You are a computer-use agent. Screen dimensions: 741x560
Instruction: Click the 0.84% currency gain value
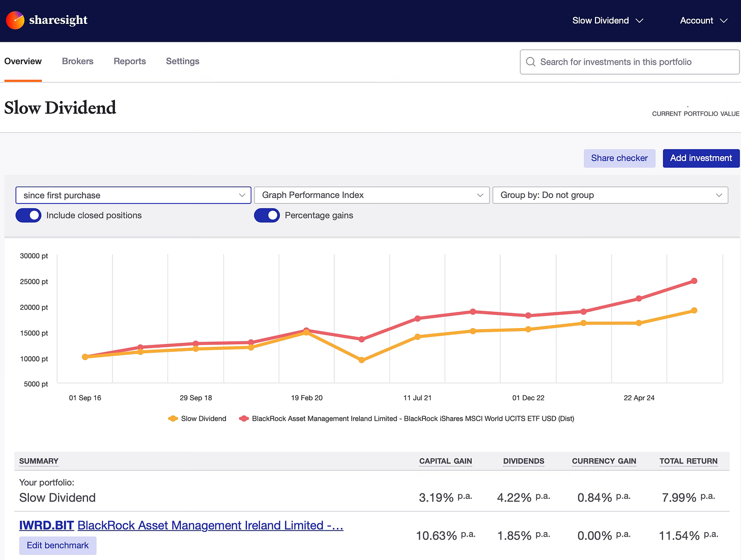(604, 497)
